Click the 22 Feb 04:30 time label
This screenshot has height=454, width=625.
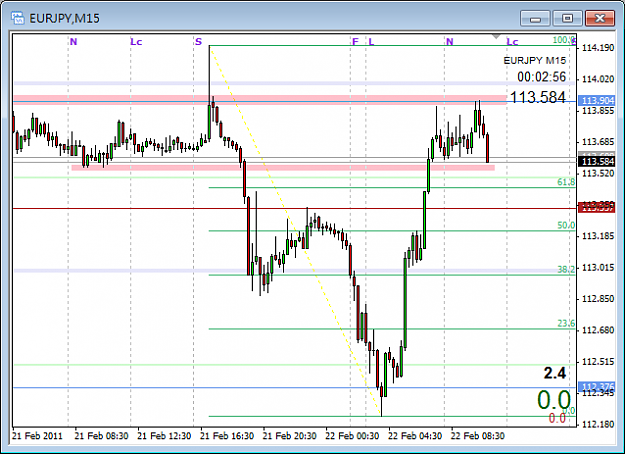point(415,436)
